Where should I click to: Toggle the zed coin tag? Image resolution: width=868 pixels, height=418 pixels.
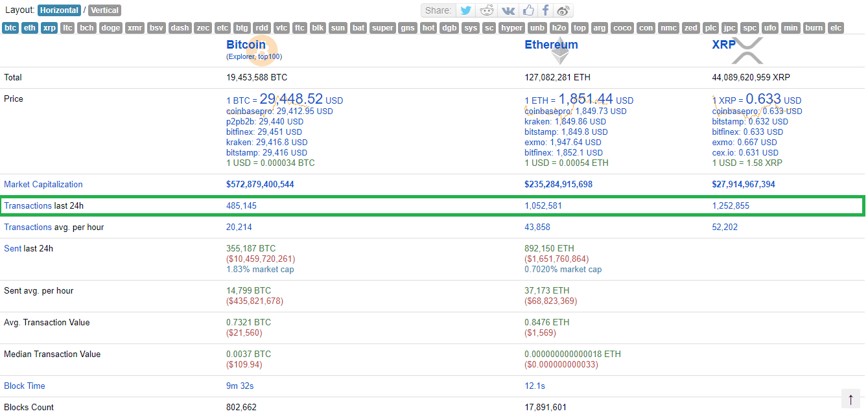point(691,28)
